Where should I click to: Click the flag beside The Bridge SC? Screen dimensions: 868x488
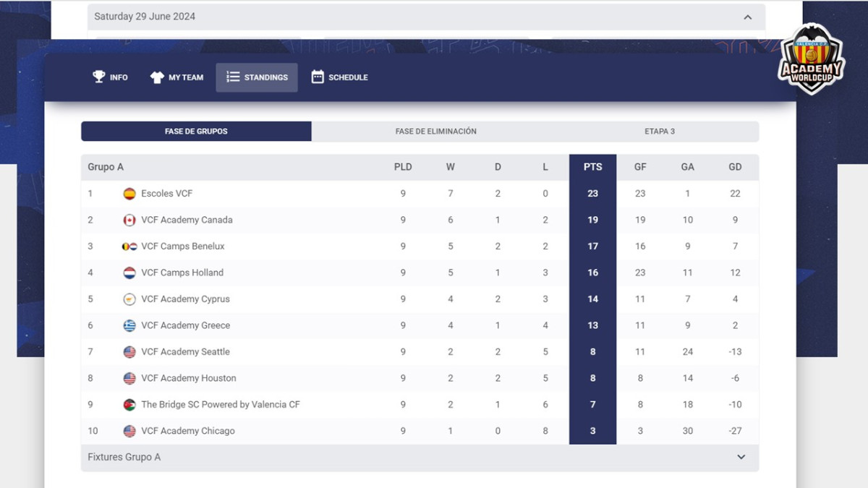(129, 405)
